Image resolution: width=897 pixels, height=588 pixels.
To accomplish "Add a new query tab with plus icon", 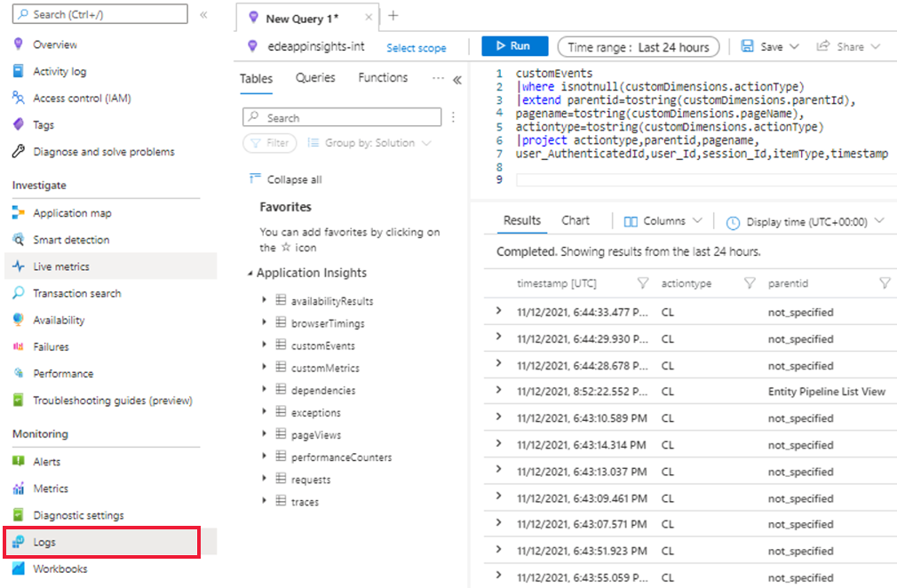I will pyautogui.click(x=393, y=16).
